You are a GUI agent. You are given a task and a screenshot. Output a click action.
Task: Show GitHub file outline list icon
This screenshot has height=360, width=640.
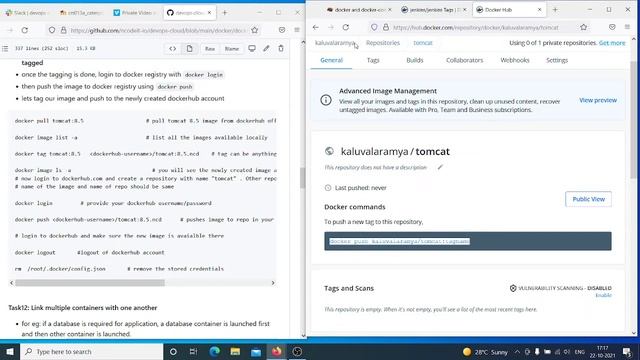coord(5,48)
